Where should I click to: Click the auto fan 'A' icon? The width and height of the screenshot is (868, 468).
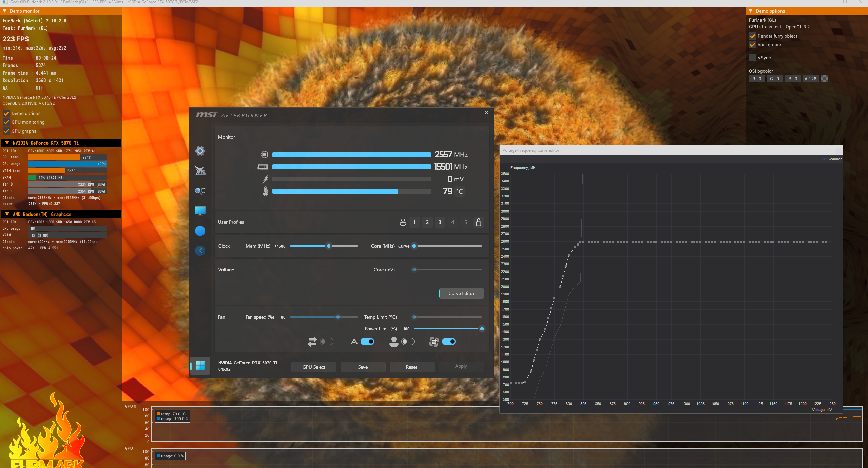pos(354,342)
